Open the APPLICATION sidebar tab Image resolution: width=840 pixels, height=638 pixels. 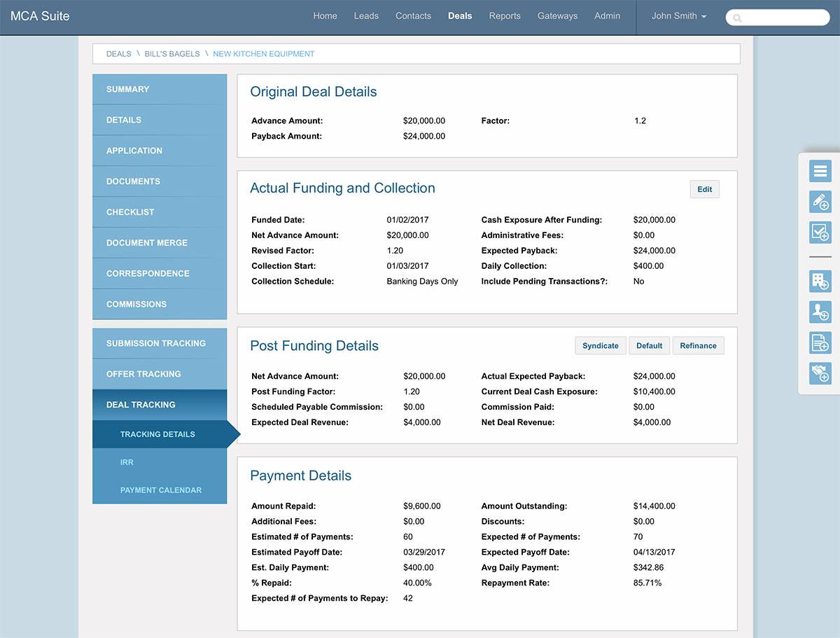point(160,151)
